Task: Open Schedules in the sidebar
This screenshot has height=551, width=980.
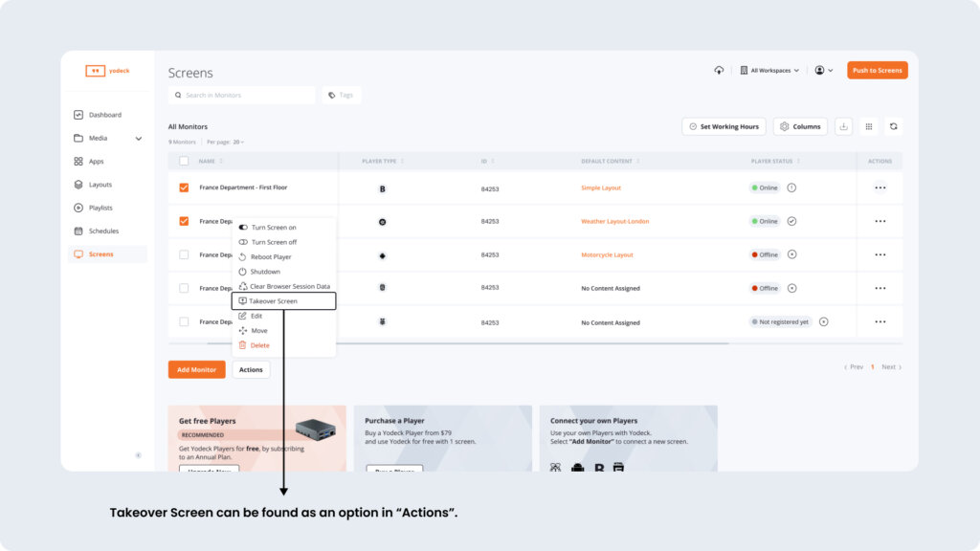Action: pos(103,231)
